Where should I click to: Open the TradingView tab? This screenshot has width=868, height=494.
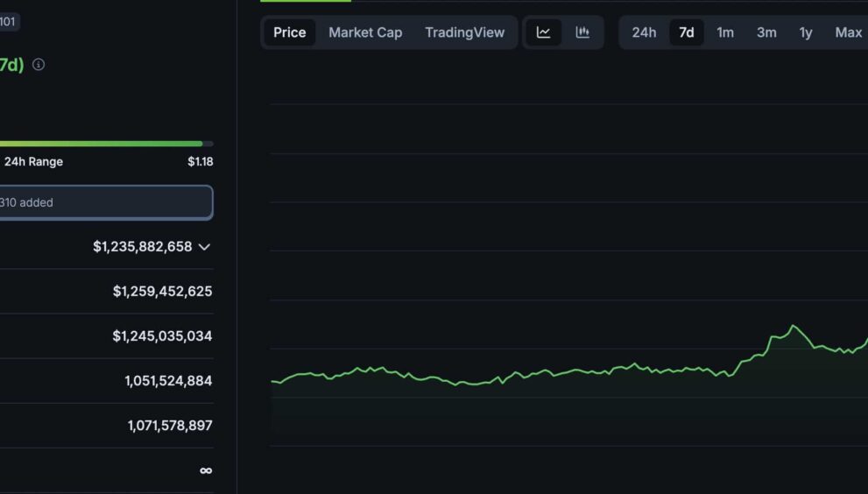pyautogui.click(x=464, y=32)
